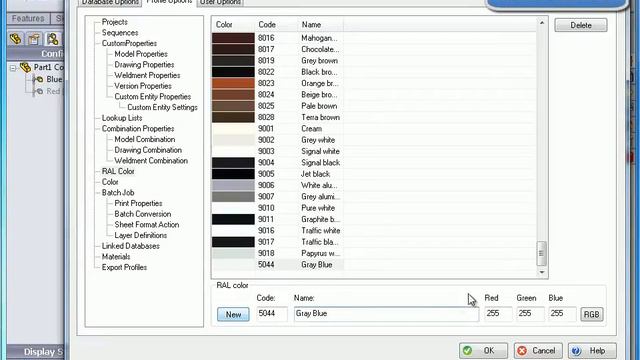Click the color list scrollbar thumb
The image size is (640, 360).
541,253
